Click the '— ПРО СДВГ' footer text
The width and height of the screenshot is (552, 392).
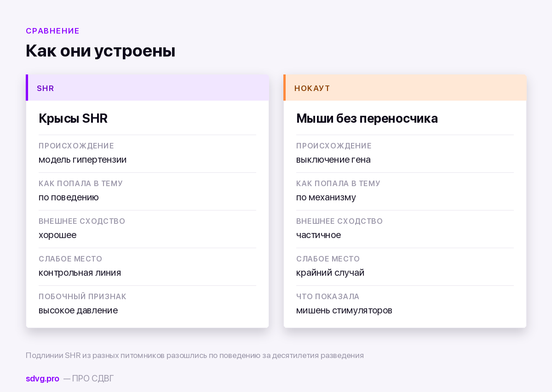[x=88, y=379]
